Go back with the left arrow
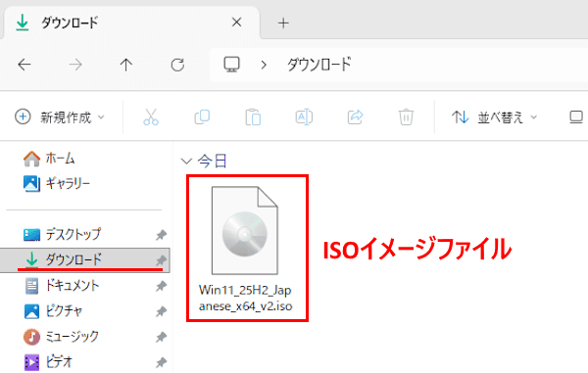This screenshot has height=373, width=588. point(24,65)
